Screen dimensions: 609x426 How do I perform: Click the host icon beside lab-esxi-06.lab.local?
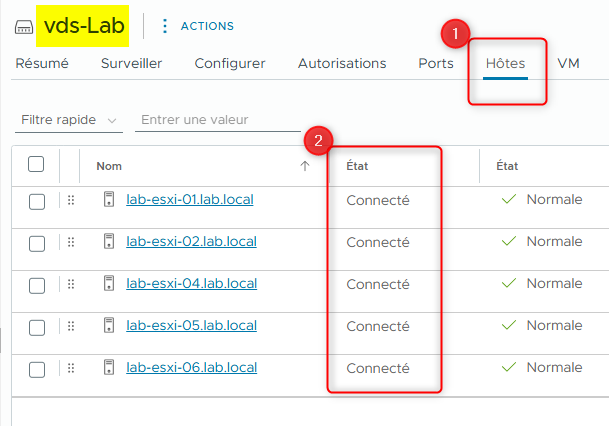click(109, 367)
